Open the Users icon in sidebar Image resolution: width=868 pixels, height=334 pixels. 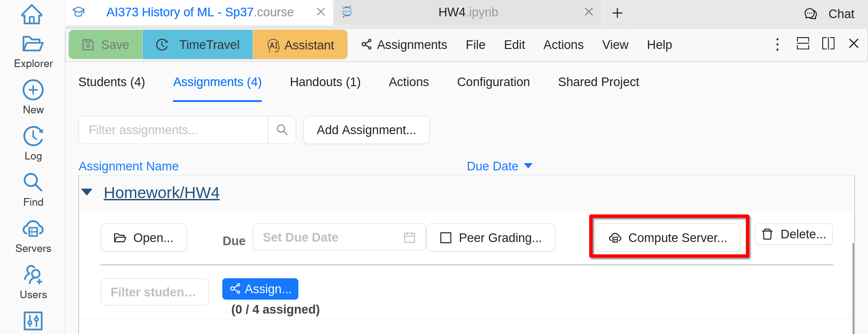click(33, 275)
